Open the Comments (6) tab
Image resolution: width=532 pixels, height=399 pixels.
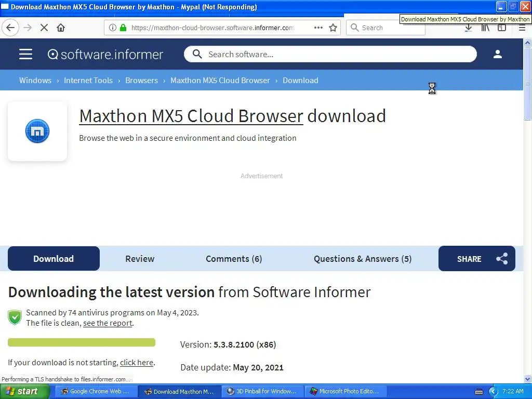tap(234, 259)
